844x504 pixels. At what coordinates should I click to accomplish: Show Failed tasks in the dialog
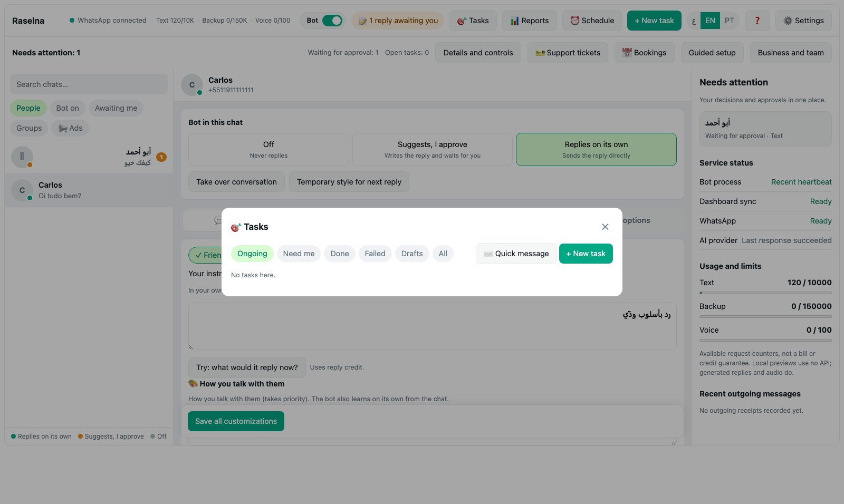pos(375,254)
